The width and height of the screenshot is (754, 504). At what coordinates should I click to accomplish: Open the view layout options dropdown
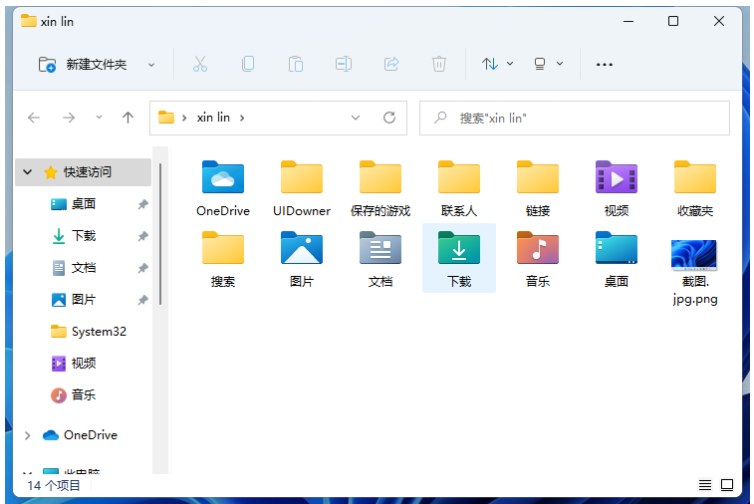click(x=548, y=64)
